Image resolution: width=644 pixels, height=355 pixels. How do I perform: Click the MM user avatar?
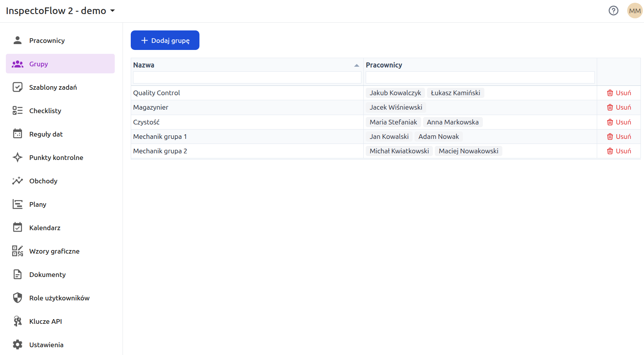point(635,11)
